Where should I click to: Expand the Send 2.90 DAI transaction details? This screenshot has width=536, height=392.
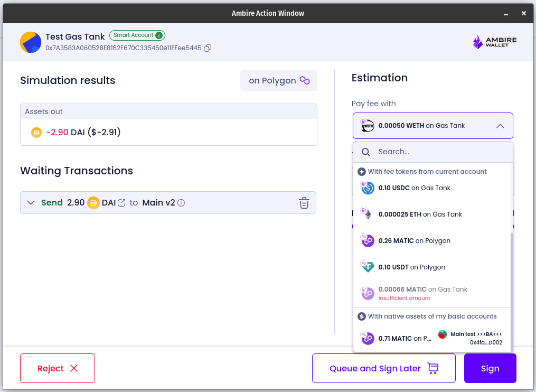pos(31,202)
